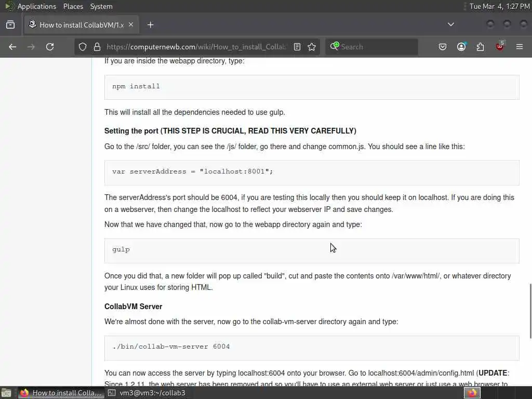Screen dimensions: 532x399
Task: Open the Firefox View icon
Action: 10,25
